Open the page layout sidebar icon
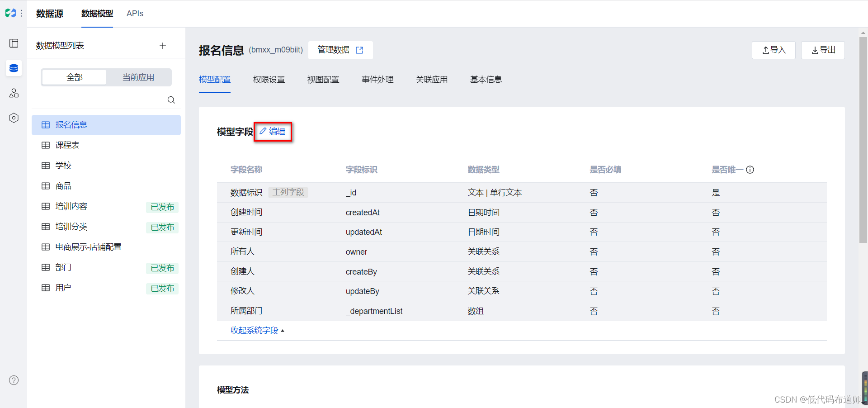 click(x=14, y=43)
